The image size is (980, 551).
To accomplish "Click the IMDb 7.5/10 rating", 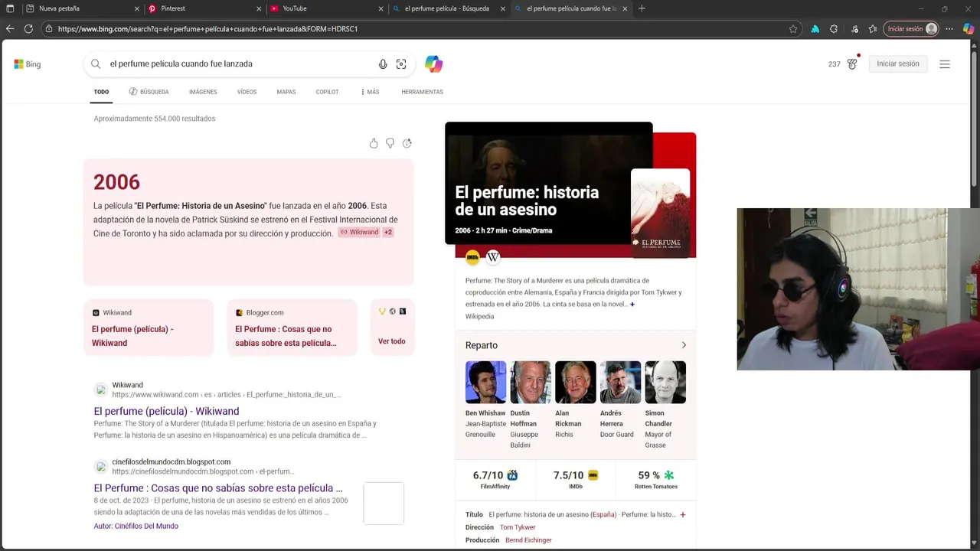I will tap(576, 479).
